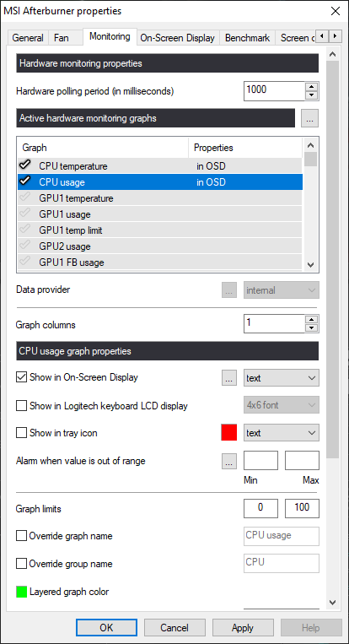This screenshot has width=349, height=644.
Task: Decrease the hardware polling period value
Action: click(313, 95)
